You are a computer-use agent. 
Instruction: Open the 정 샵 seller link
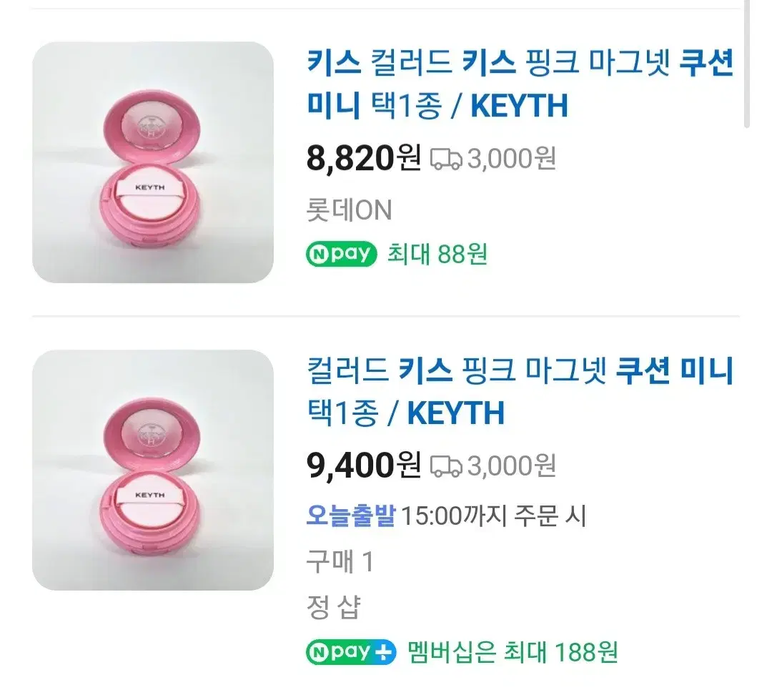[x=333, y=607]
